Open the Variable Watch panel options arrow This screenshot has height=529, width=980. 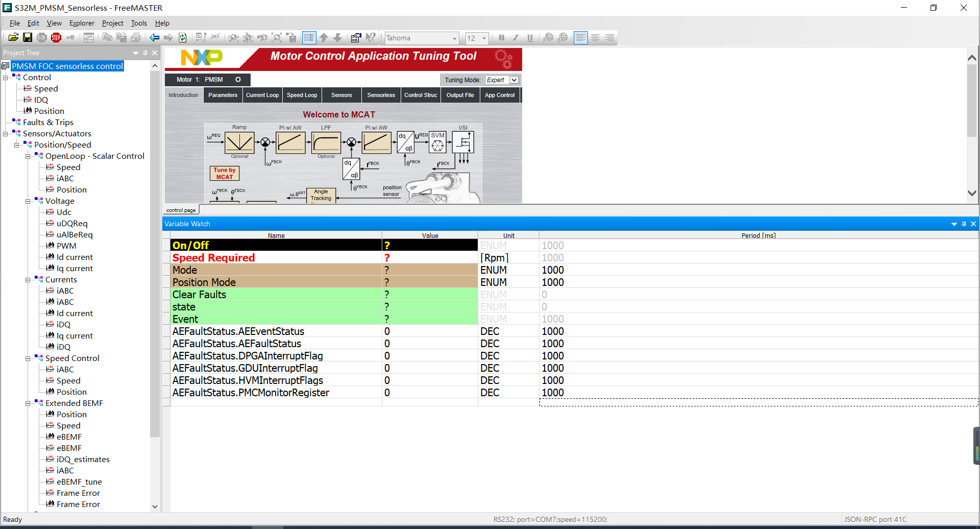(954, 224)
